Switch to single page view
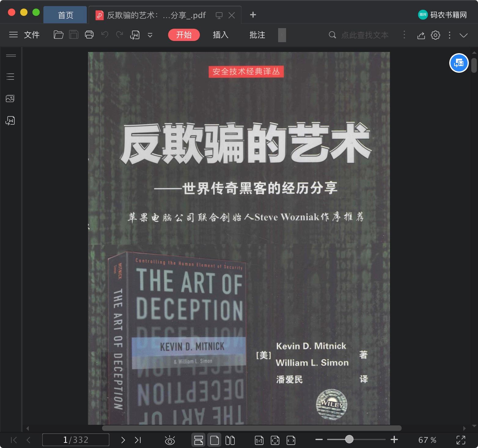 [214, 440]
